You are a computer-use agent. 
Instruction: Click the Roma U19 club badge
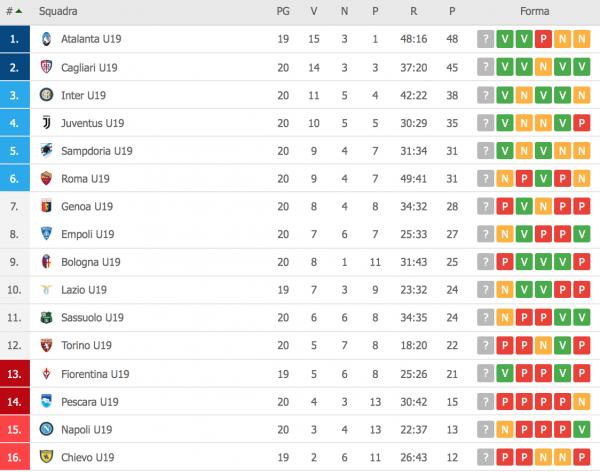[46, 179]
